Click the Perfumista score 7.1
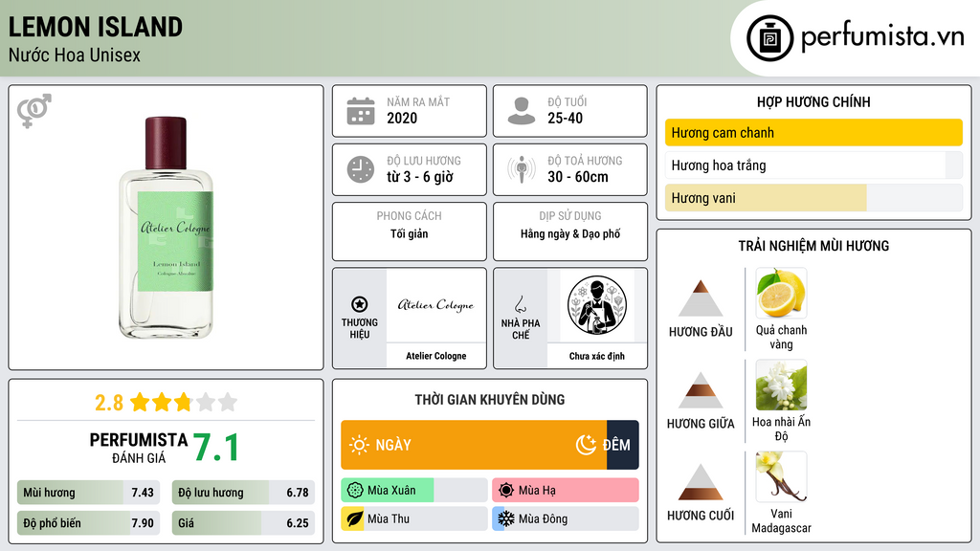This screenshot has width=980, height=551. tap(216, 448)
